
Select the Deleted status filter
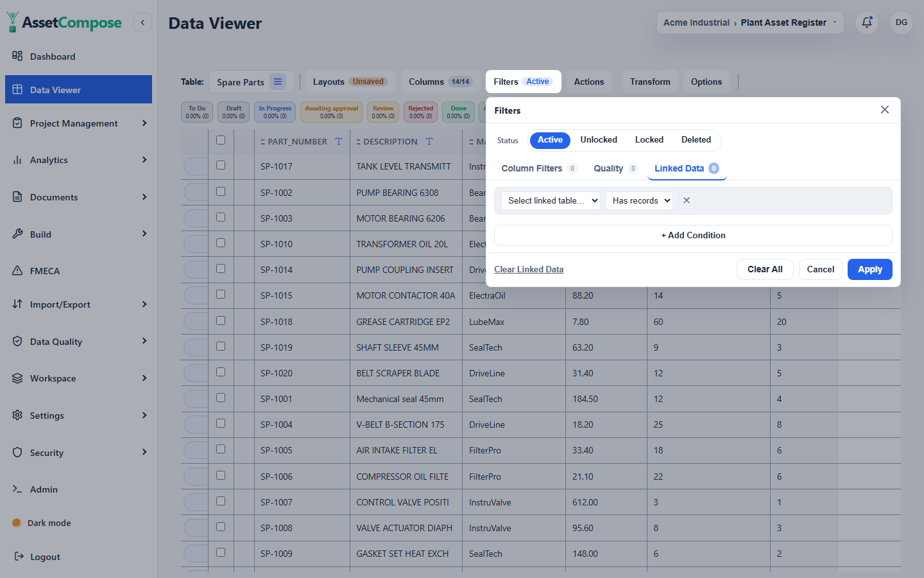point(696,139)
